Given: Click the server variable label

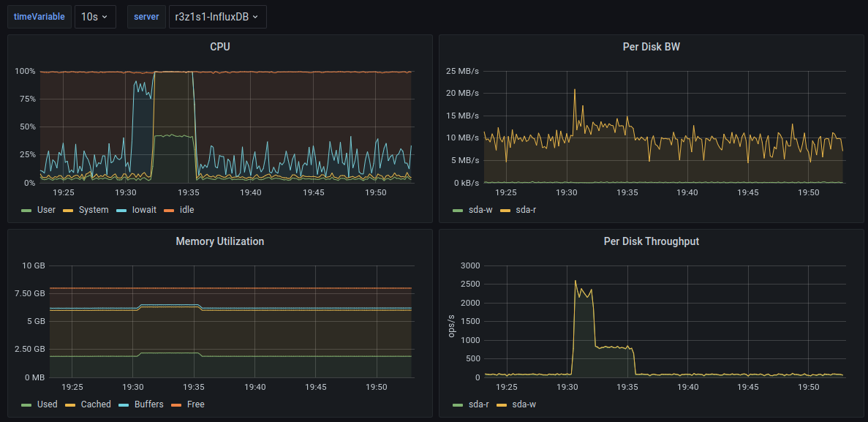Looking at the screenshot, I should point(146,17).
